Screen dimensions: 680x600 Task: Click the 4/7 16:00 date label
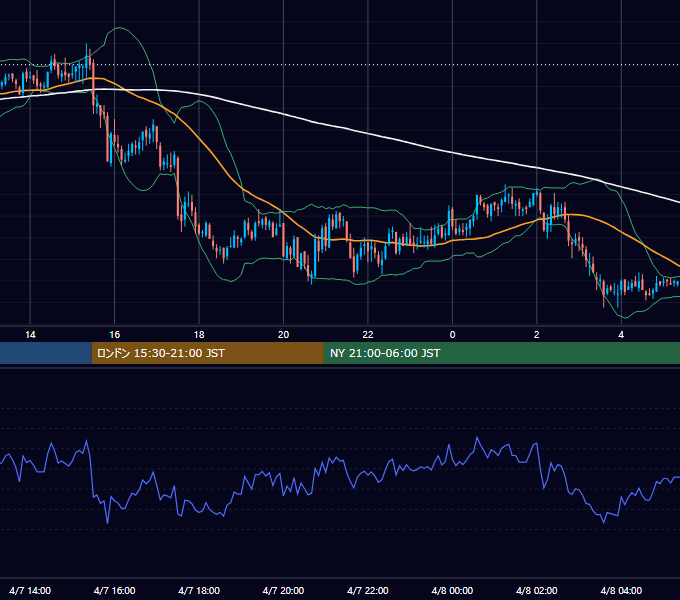[x=114, y=590]
